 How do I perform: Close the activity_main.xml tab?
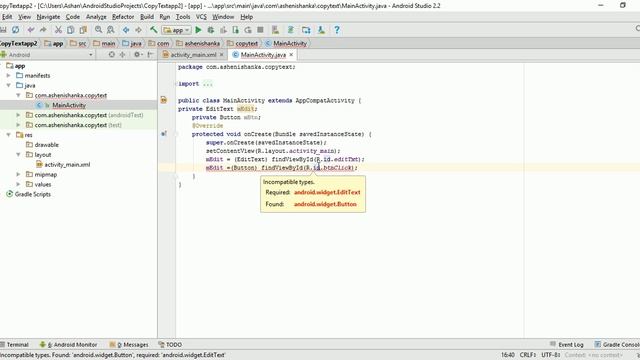click(222, 55)
